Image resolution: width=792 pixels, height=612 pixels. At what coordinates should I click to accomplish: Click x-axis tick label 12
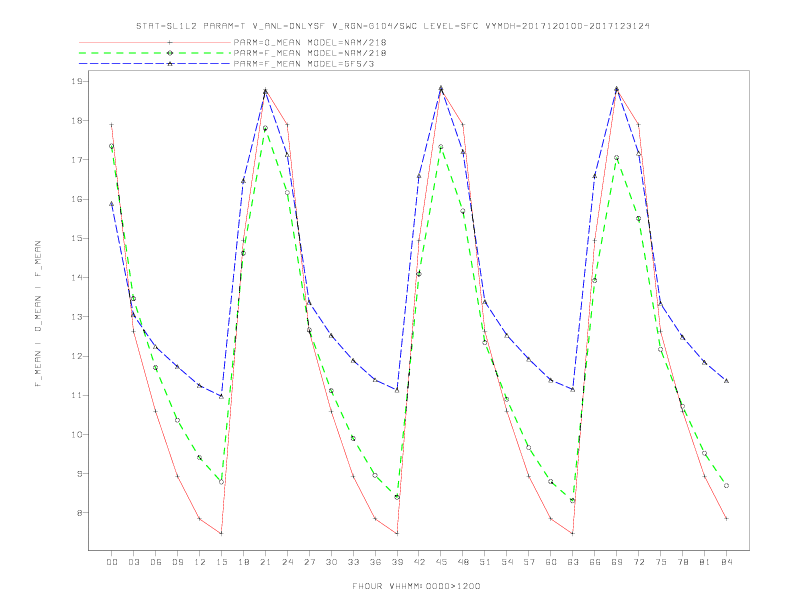point(200,562)
